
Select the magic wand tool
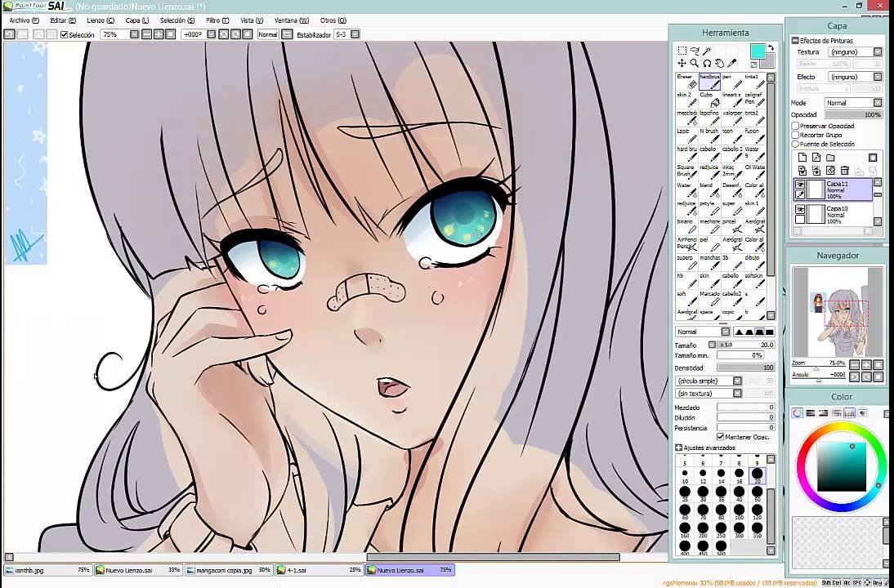pyautogui.click(x=708, y=51)
